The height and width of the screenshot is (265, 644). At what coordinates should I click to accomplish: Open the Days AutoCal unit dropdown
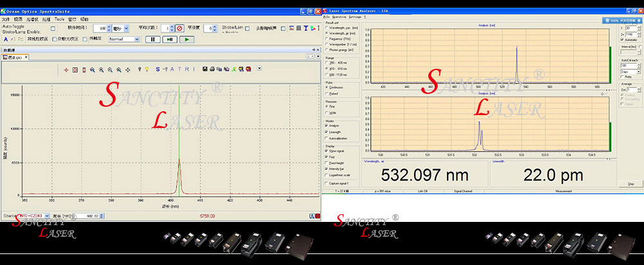pos(638,71)
